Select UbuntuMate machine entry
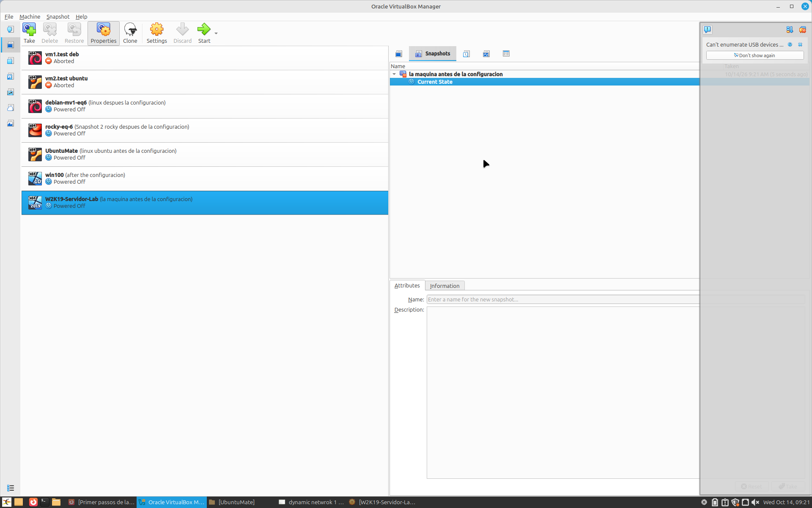This screenshot has width=812, height=508. coord(205,155)
